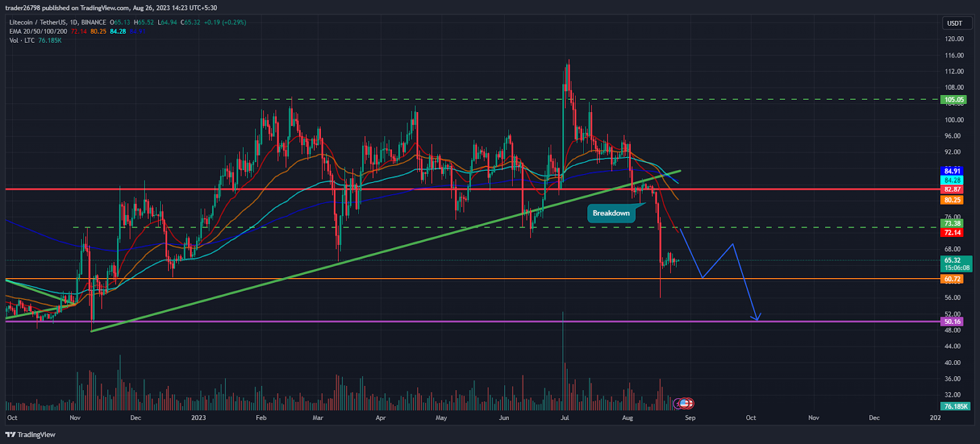Viewport: 980px width, 444px height.
Task: Click the volume legend value 76.185K
Action: pyautogui.click(x=50, y=40)
